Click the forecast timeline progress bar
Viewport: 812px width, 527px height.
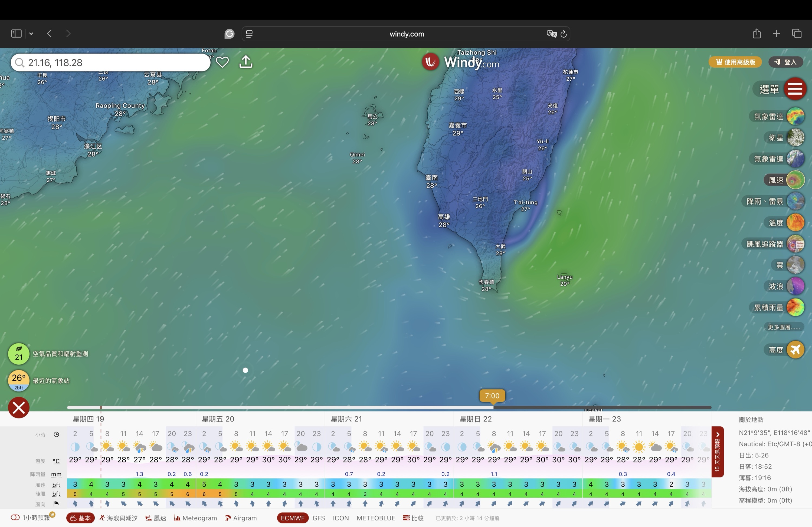pos(389,407)
